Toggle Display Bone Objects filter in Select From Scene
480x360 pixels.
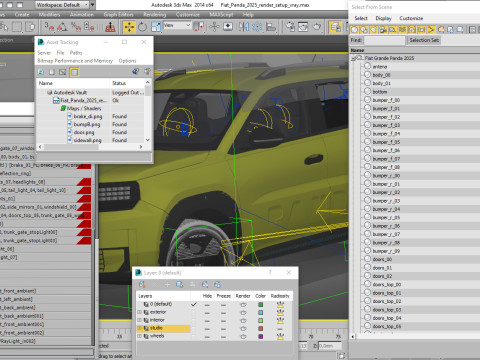pyautogui.click(x=431, y=30)
